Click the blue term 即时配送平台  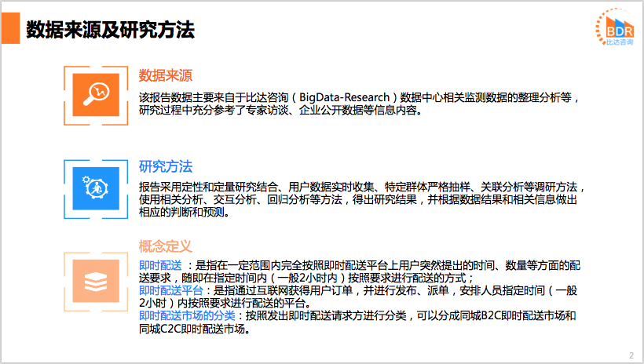coord(171,290)
